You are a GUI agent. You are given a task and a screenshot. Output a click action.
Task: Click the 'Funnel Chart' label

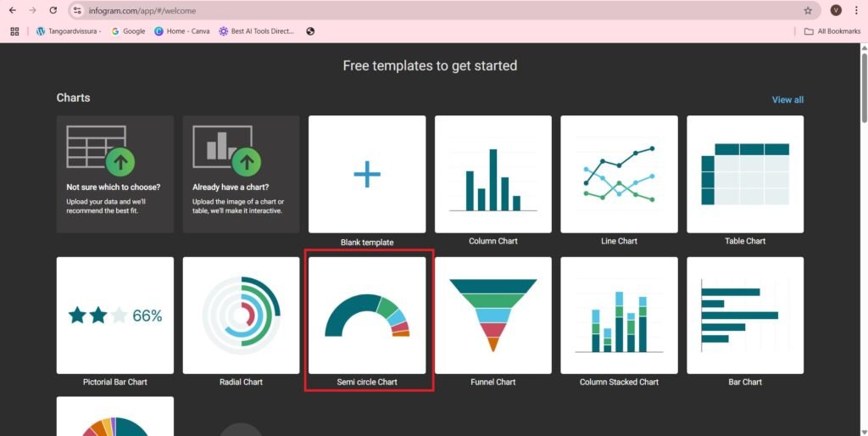(493, 383)
